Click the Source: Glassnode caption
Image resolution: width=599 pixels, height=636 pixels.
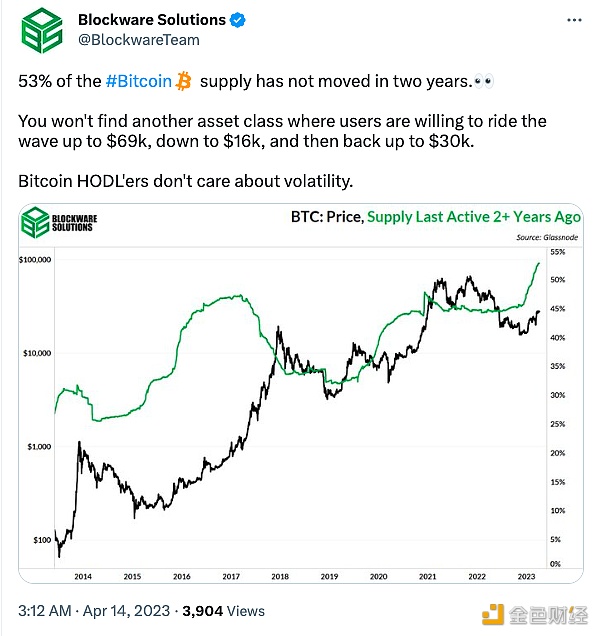click(547, 237)
